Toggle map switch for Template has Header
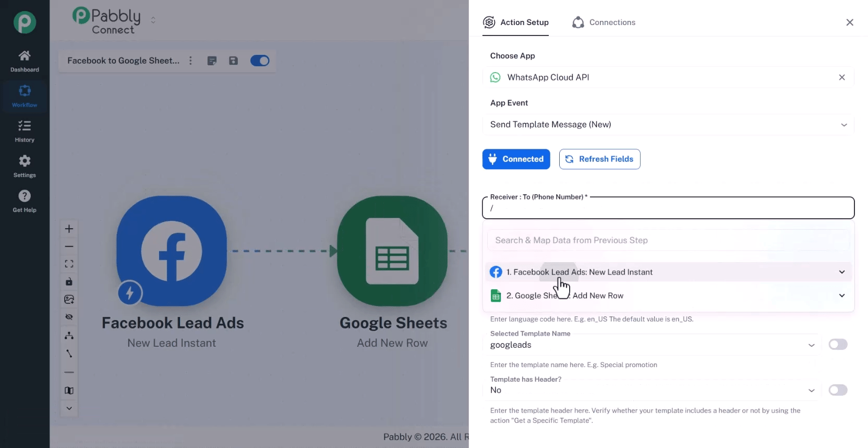 838,390
